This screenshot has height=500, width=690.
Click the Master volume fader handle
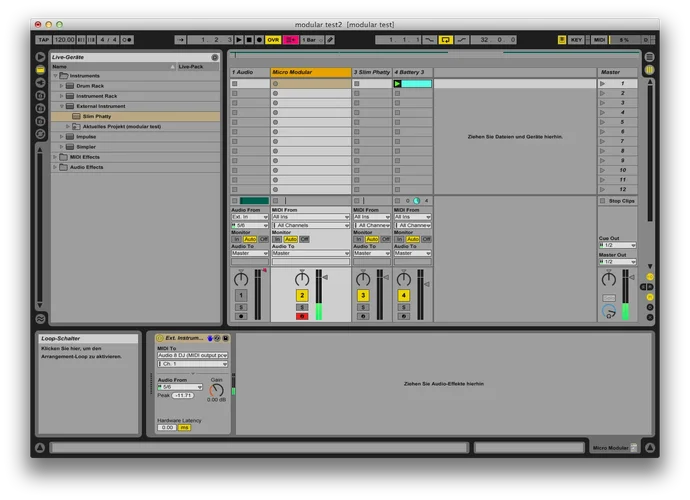[x=631, y=277]
